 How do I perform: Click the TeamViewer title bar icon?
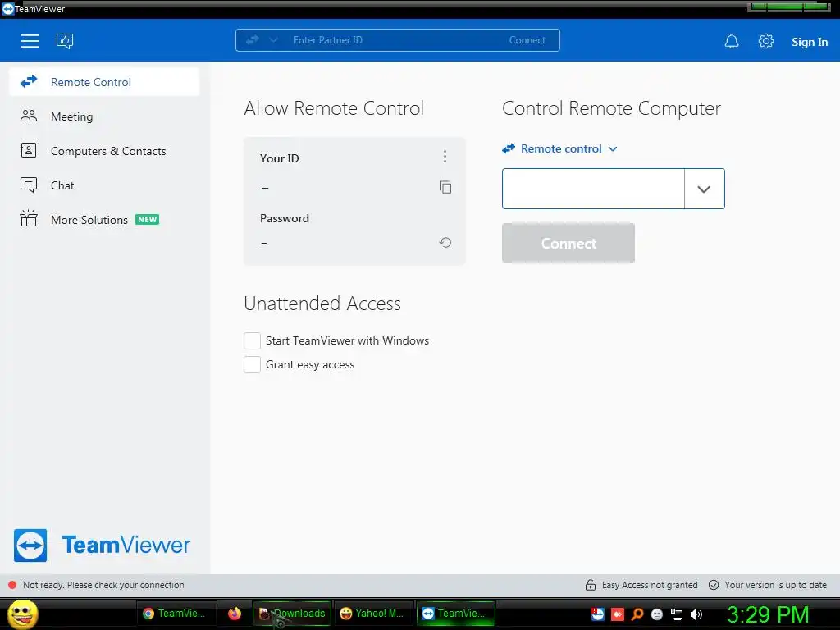pyautogui.click(x=7, y=9)
